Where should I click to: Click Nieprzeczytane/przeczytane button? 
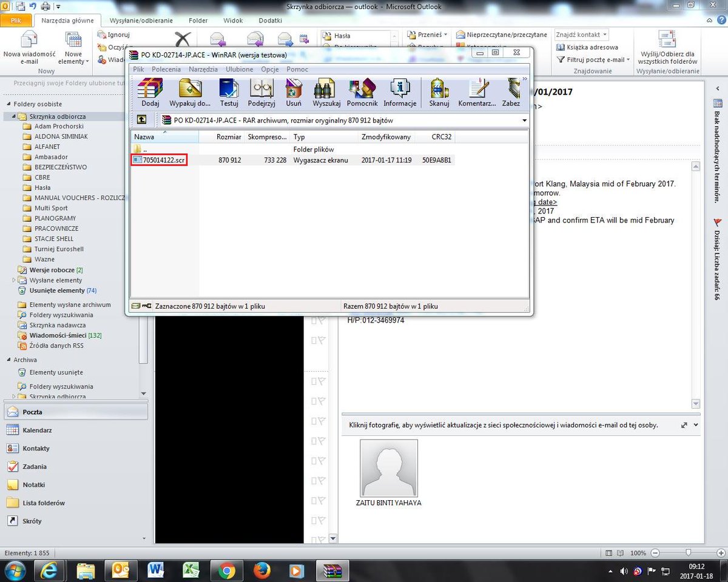502,35
